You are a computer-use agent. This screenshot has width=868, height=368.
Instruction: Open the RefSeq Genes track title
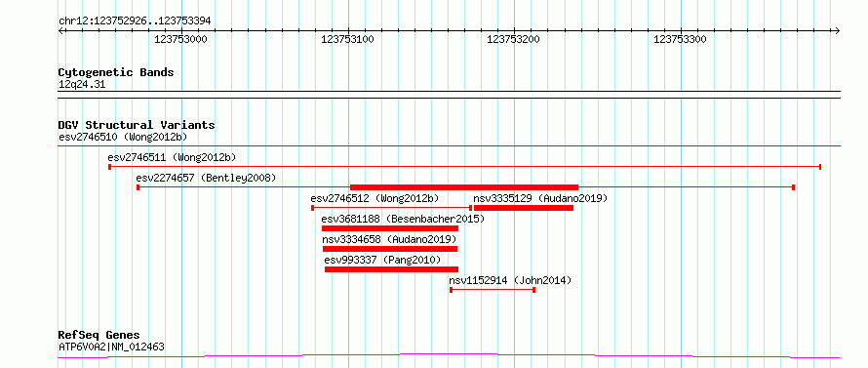[x=99, y=336]
